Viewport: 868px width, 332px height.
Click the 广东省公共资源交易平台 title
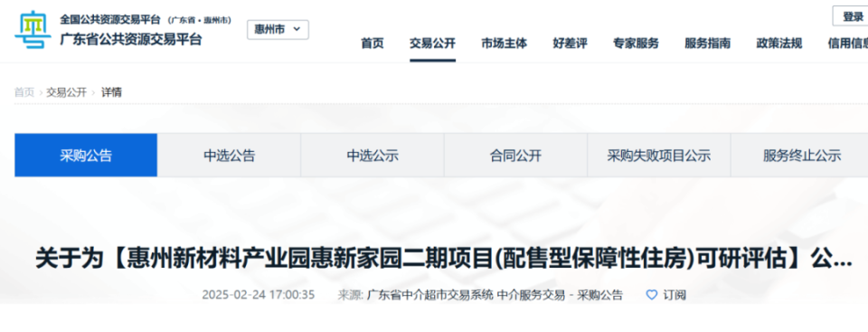point(131,40)
